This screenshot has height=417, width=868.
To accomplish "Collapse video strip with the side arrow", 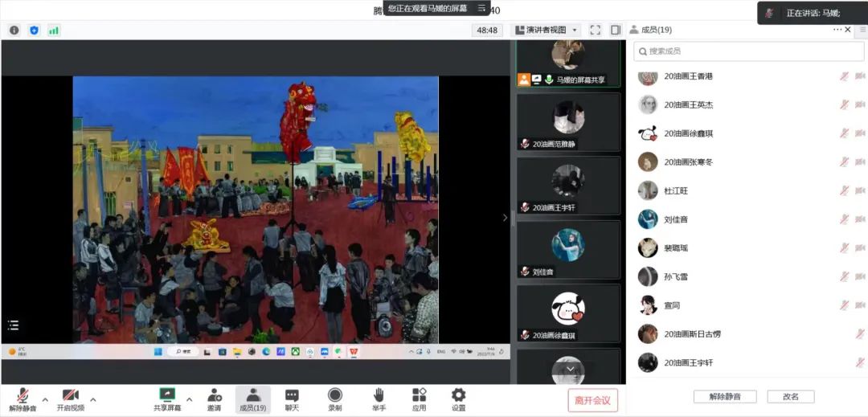I will point(505,218).
